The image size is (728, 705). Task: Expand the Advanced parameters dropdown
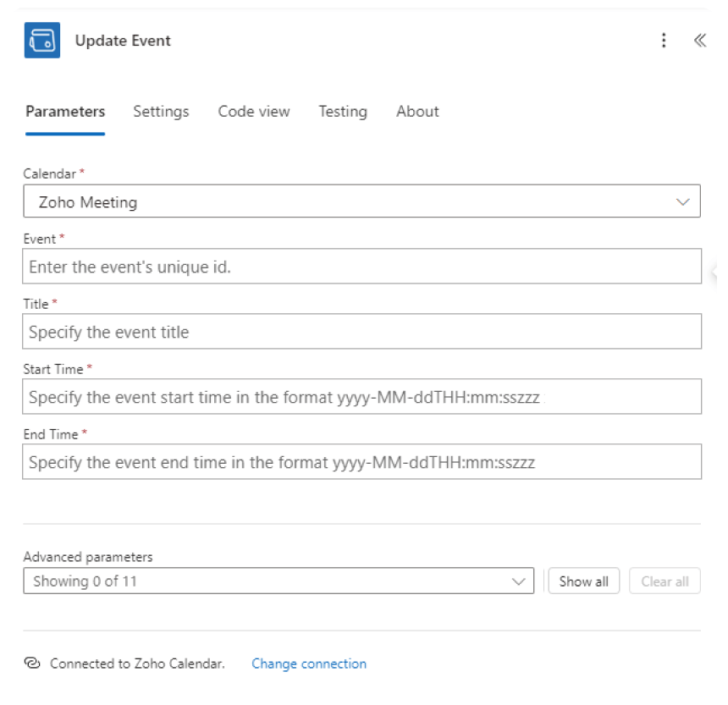pyautogui.click(x=279, y=581)
